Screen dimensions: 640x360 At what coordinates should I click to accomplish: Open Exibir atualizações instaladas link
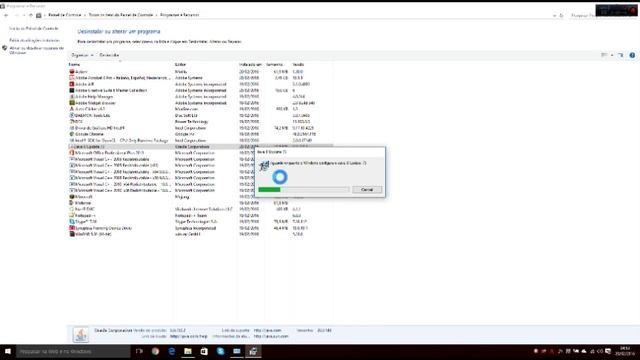(x=34, y=40)
